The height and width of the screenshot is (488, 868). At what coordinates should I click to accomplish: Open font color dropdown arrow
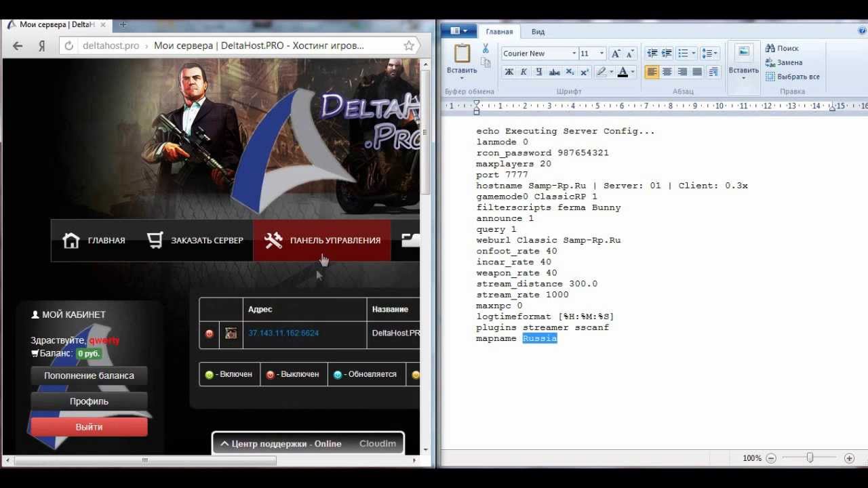click(633, 72)
